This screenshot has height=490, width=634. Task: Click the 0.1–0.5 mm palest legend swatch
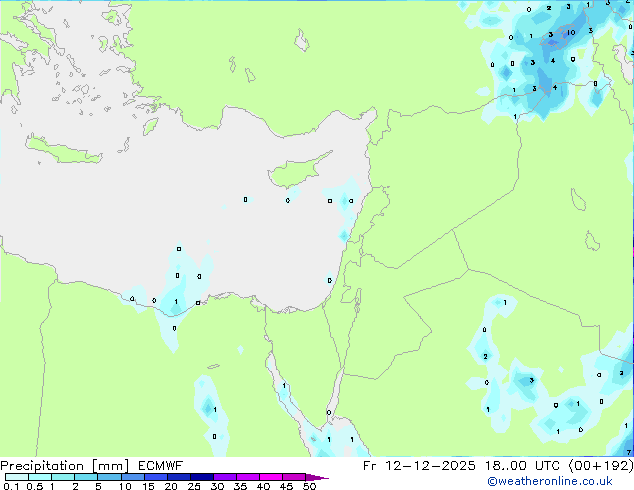click(17, 477)
